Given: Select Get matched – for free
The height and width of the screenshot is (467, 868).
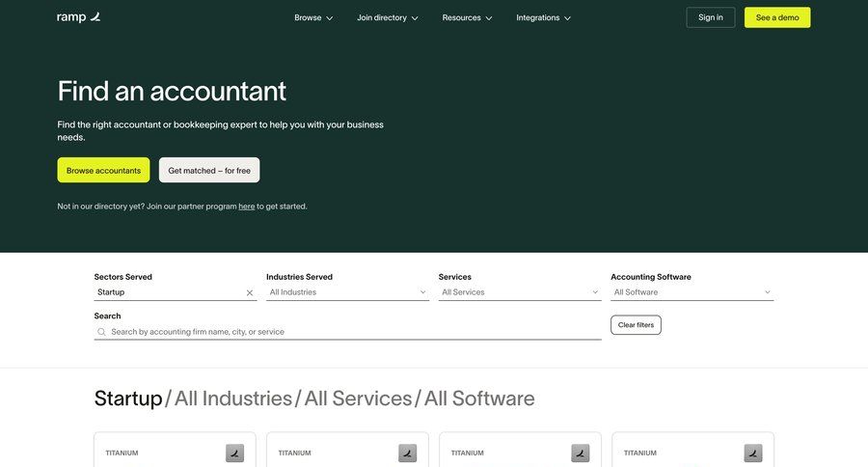Looking at the screenshot, I should (209, 170).
